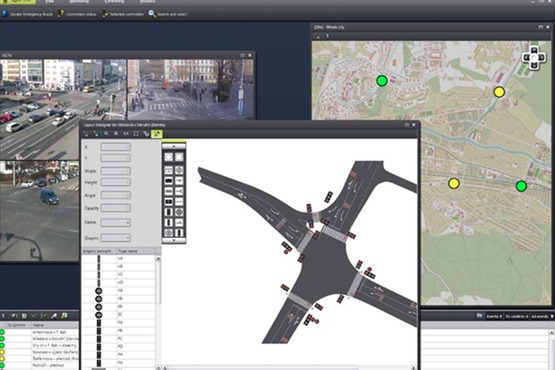Toggle highlighted edit-mode icon in Layout Designer toolbar
This screenshot has height=370, width=555.
(x=156, y=133)
